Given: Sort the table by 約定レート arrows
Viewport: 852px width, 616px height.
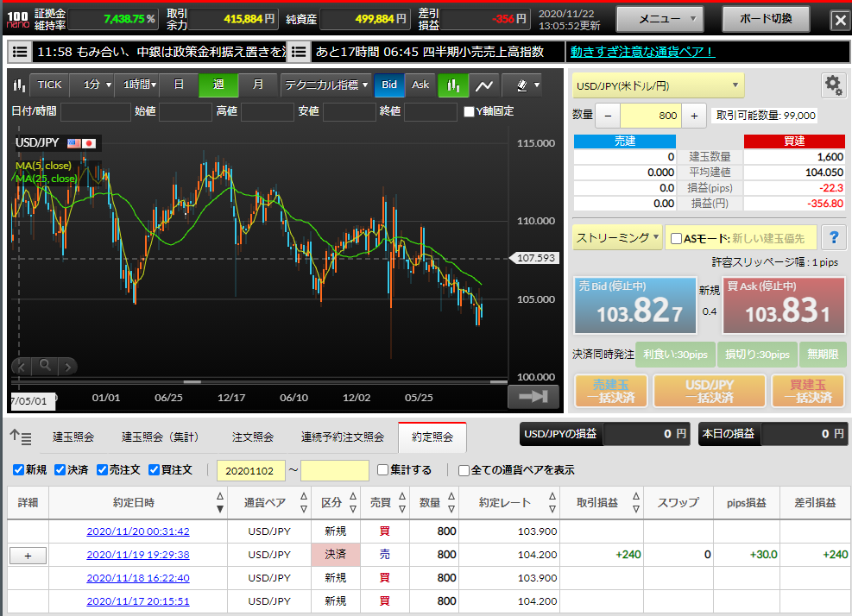Looking at the screenshot, I should [x=552, y=502].
